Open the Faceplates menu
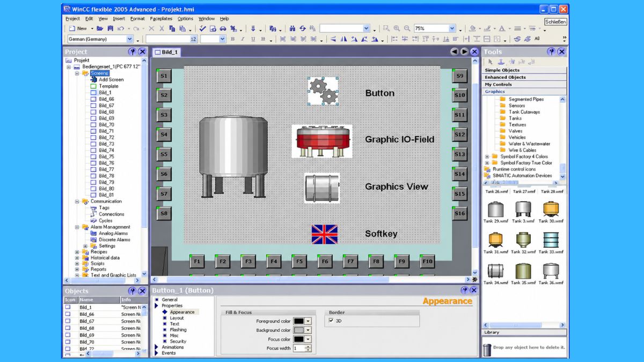 pos(161,19)
